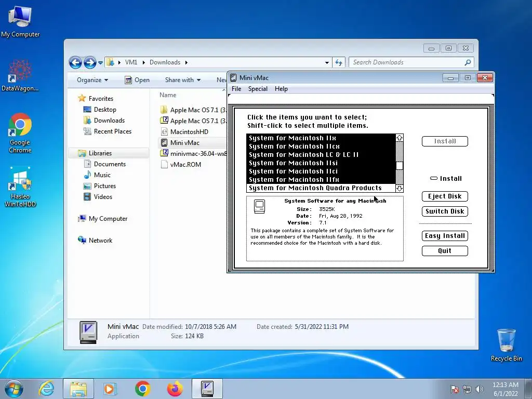Open the Organize dropdown menu
The height and width of the screenshot is (399, 532).
click(92, 80)
